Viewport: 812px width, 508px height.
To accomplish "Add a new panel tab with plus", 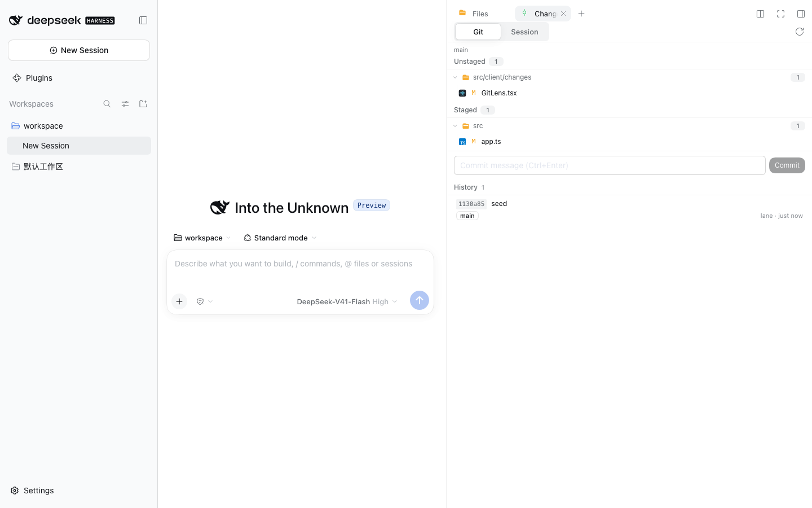I will pos(581,14).
